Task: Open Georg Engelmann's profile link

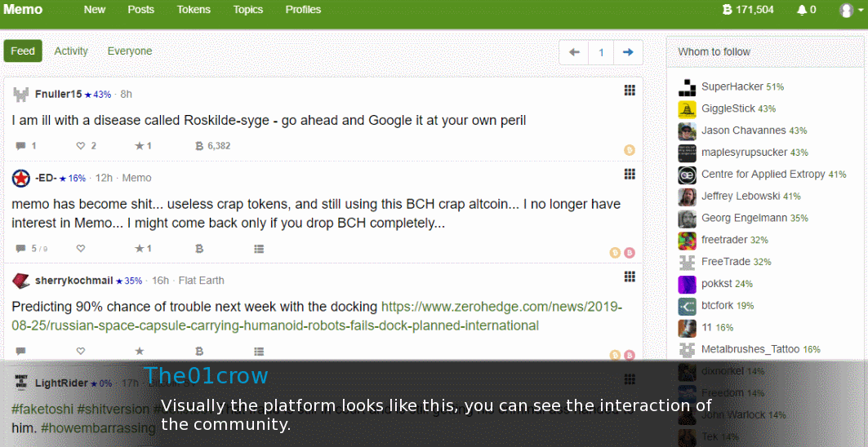Action: pyautogui.click(x=744, y=218)
